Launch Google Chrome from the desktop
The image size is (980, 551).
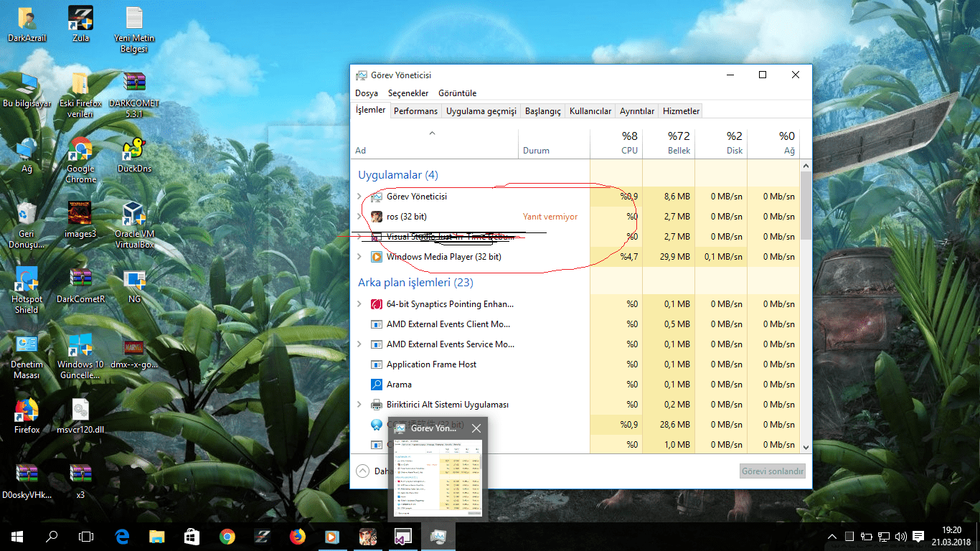pos(80,160)
